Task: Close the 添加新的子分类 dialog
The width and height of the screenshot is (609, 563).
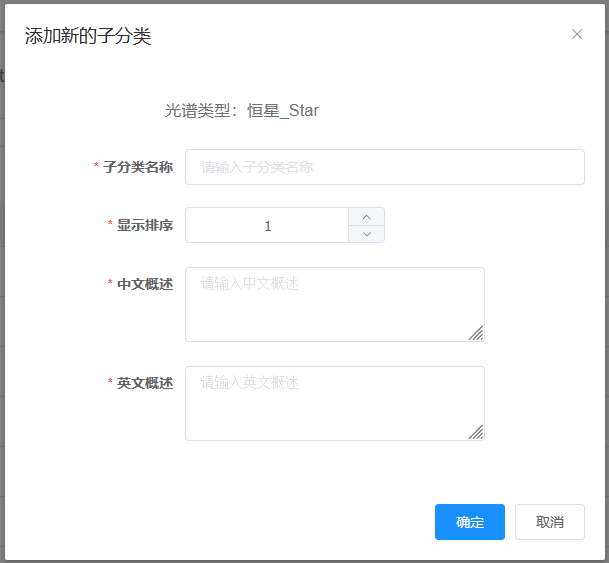Action: pyautogui.click(x=577, y=34)
